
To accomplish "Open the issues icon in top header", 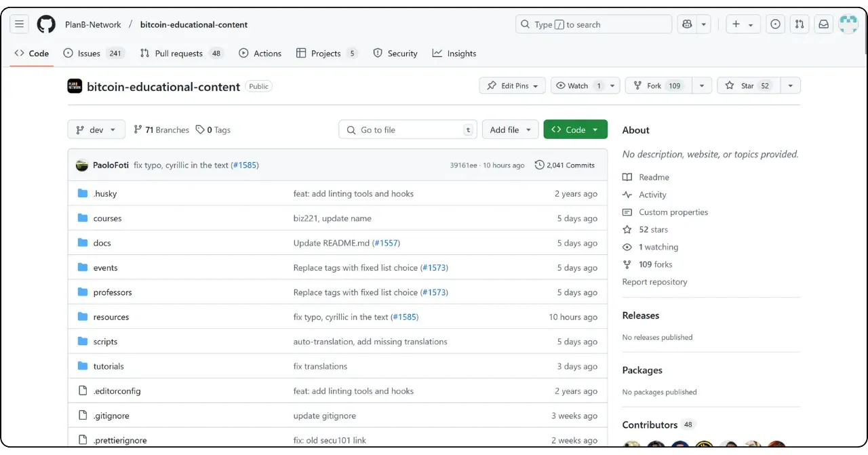I will coord(775,24).
